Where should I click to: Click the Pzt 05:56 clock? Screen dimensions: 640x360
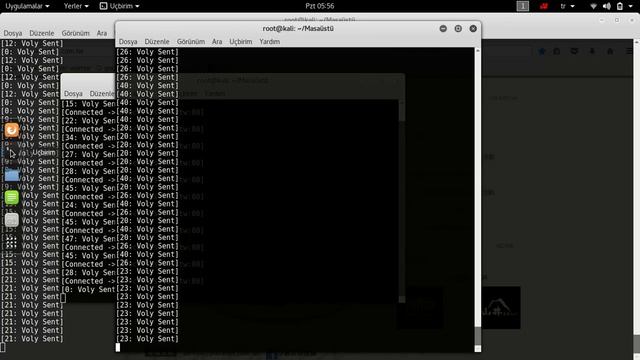320,6
